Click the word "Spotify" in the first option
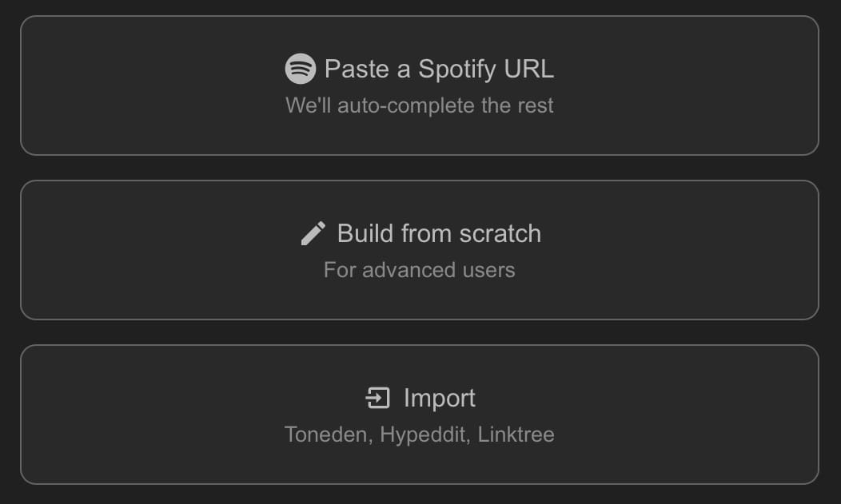Viewport: 841px width, 504px height. point(456,69)
